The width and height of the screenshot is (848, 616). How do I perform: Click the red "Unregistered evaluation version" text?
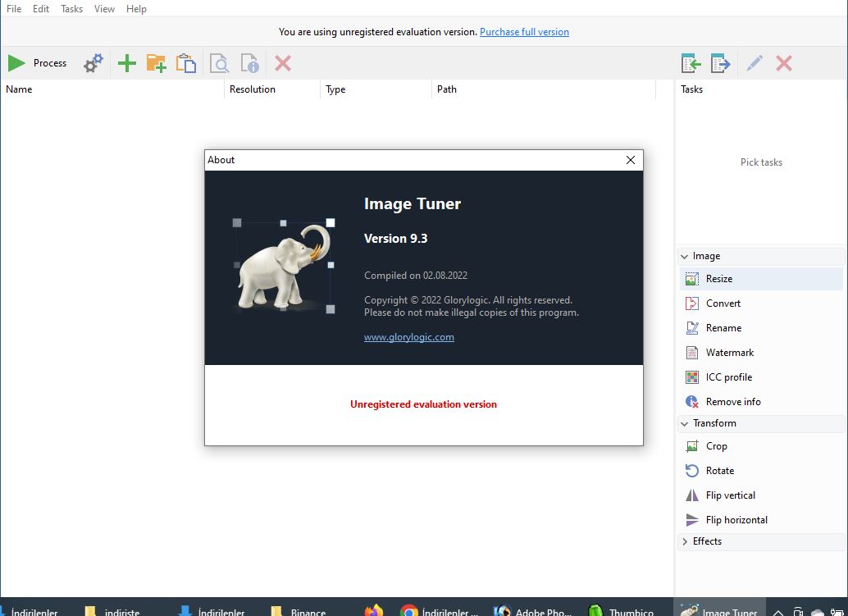click(423, 404)
